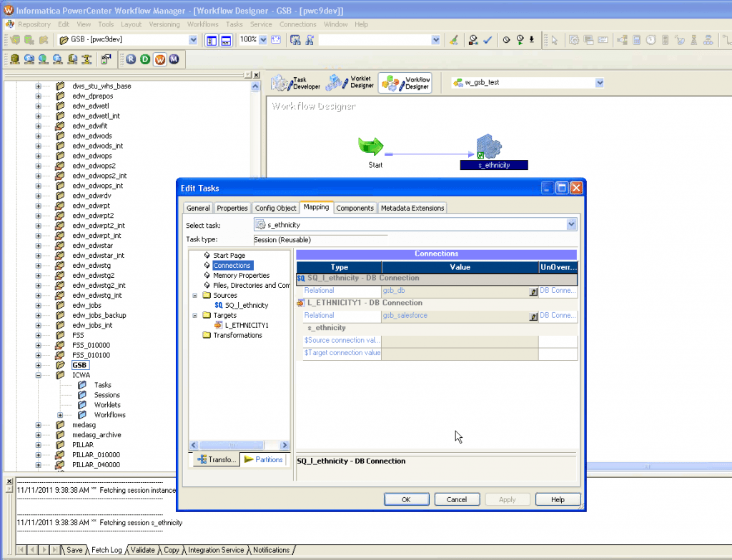Collapse the Sources folder in mapping tree

click(195, 295)
